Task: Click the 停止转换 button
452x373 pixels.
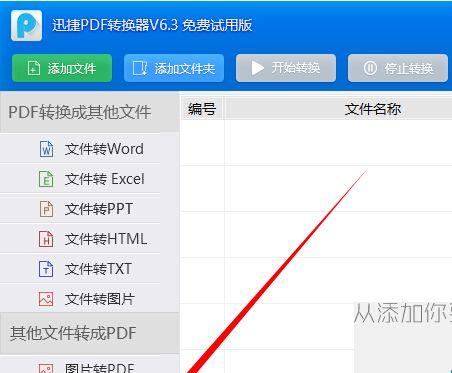Action: coord(398,68)
